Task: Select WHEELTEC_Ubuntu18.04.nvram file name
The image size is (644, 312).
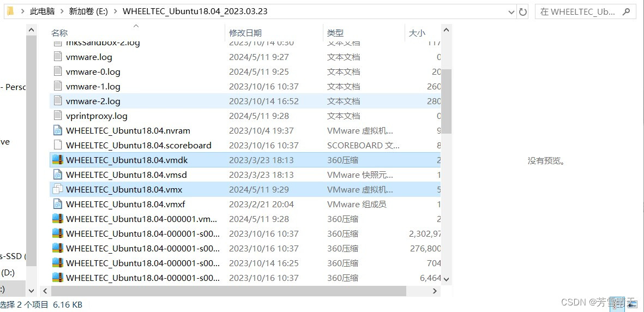Action: tap(128, 131)
